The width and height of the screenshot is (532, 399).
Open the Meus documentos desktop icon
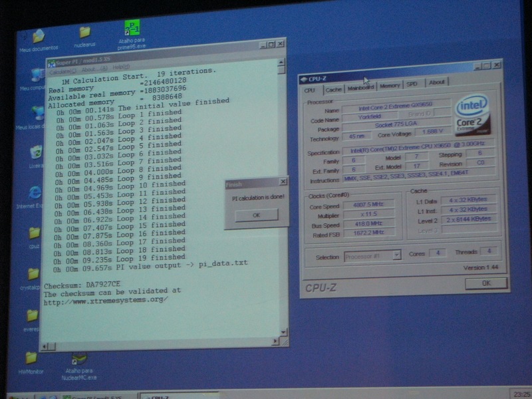point(39,37)
